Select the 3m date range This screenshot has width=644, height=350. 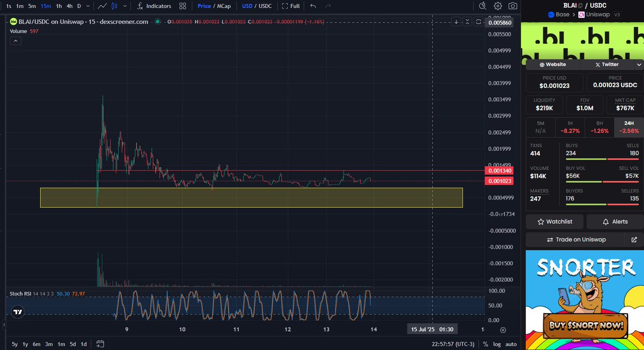pos(49,344)
